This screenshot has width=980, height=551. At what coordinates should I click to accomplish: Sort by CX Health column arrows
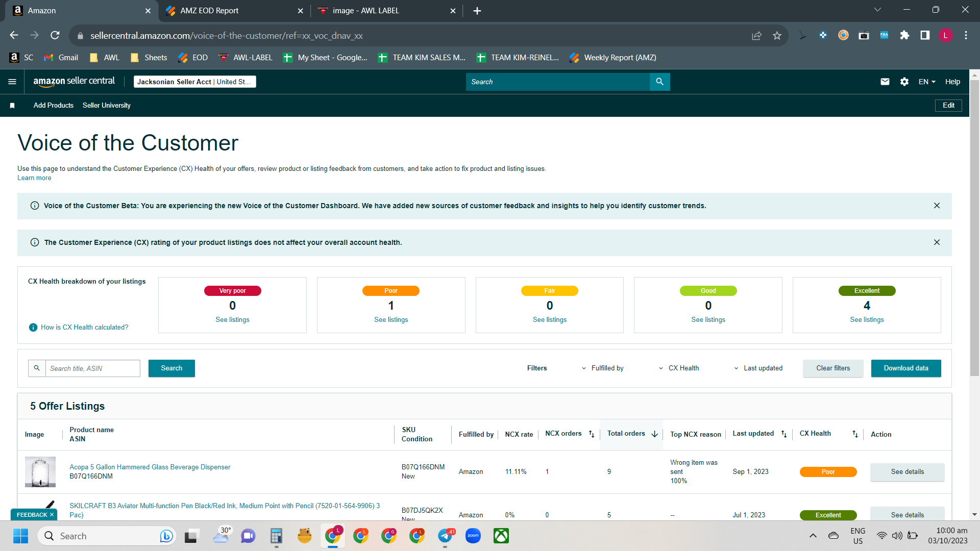click(x=855, y=434)
